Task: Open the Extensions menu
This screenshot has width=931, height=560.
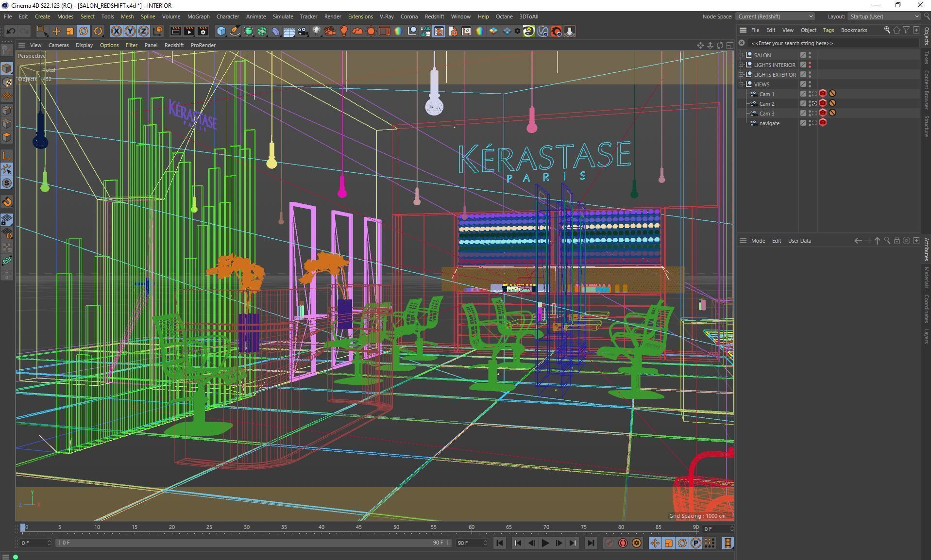Action: pyautogui.click(x=360, y=16)
